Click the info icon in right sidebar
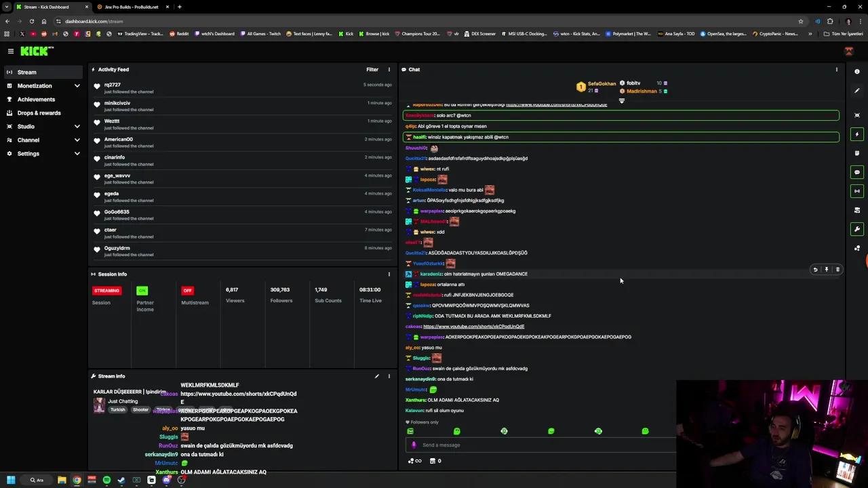The width and height of the screenshot is (868, 488). [857, 71]
